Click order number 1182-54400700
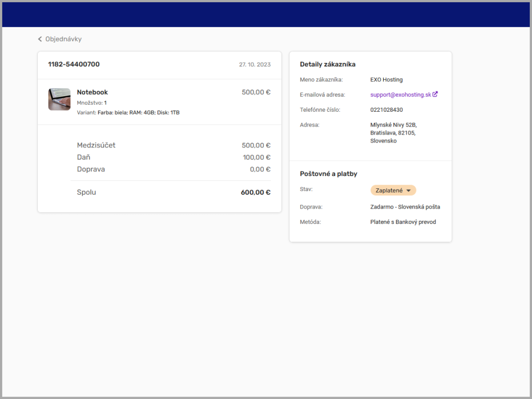Viewport: 532px width, 399px height. pos(73,64)
